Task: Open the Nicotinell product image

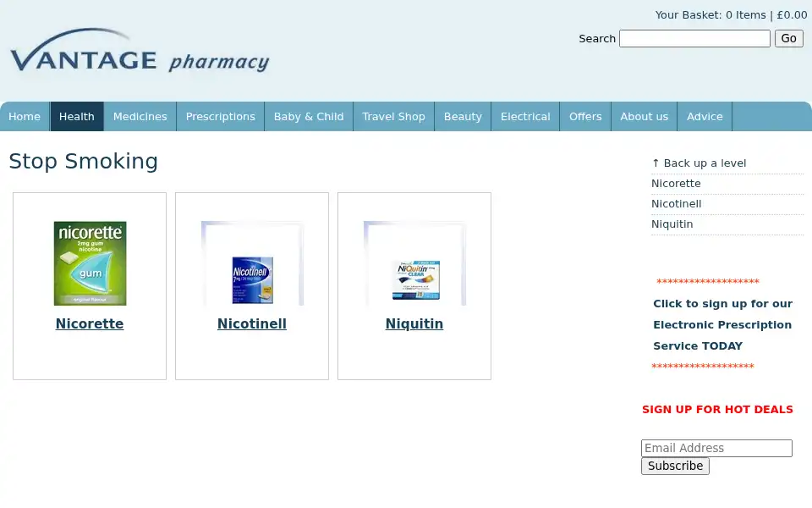Action: pyautogui.click(x=252, y=263)
